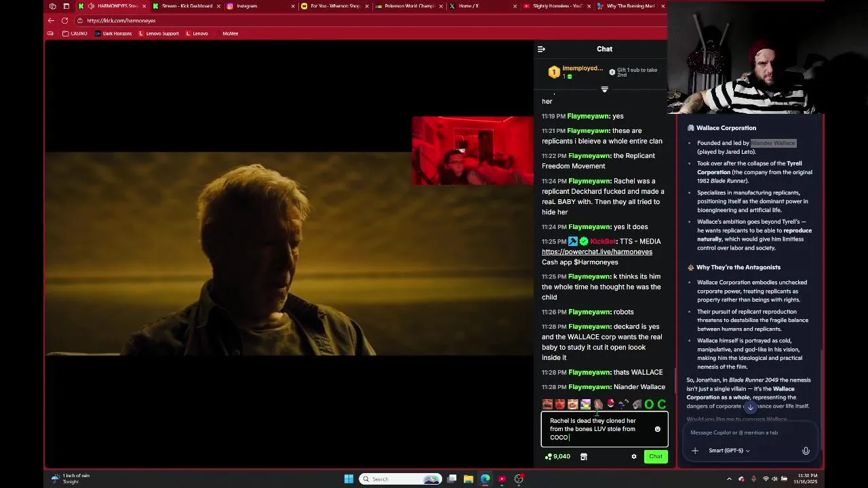This screenshot has width=868, height=488.
Task: Click the Windows taskbar Search box
Action: tap(399, 479)
